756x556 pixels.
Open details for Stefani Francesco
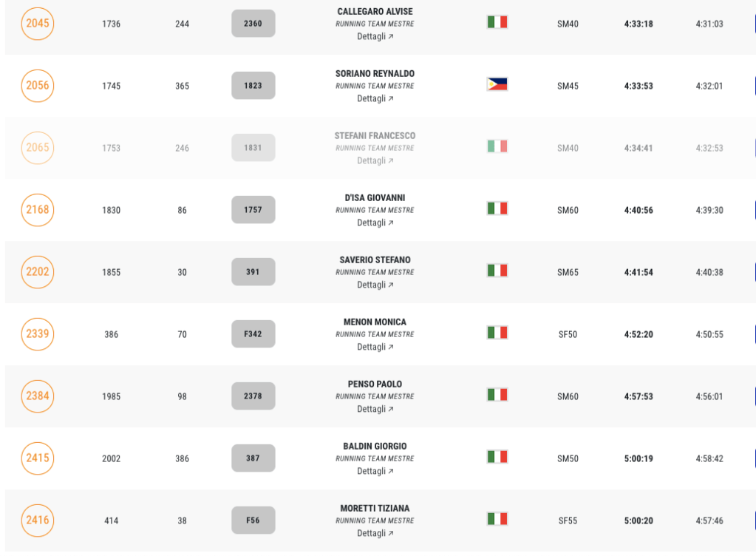pos(375,160)
